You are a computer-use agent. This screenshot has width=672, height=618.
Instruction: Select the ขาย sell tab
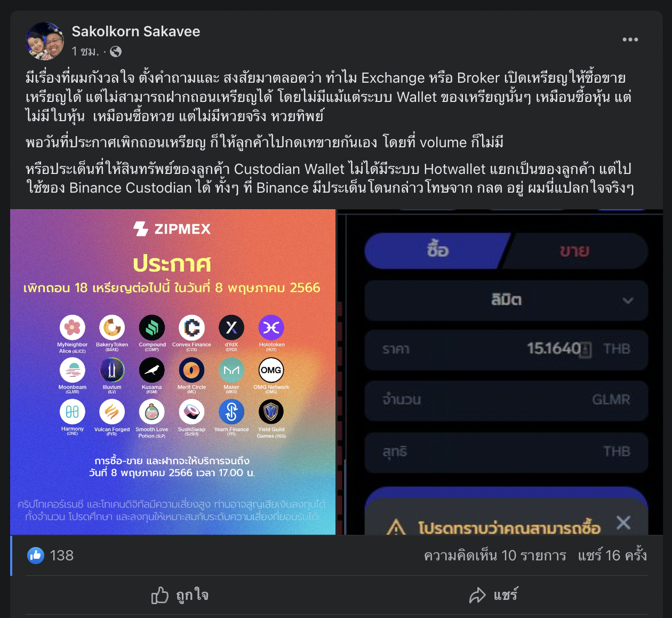click(x=575, y=250)
